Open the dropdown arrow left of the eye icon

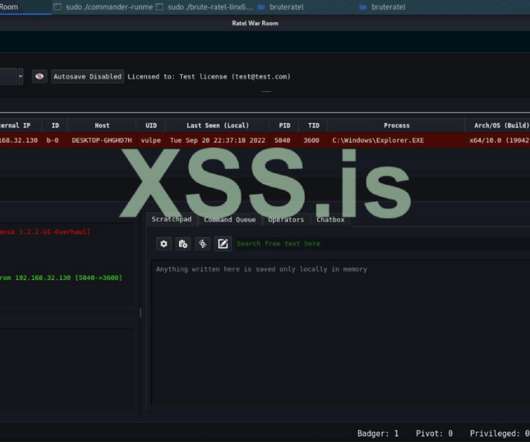pos(21,76)
